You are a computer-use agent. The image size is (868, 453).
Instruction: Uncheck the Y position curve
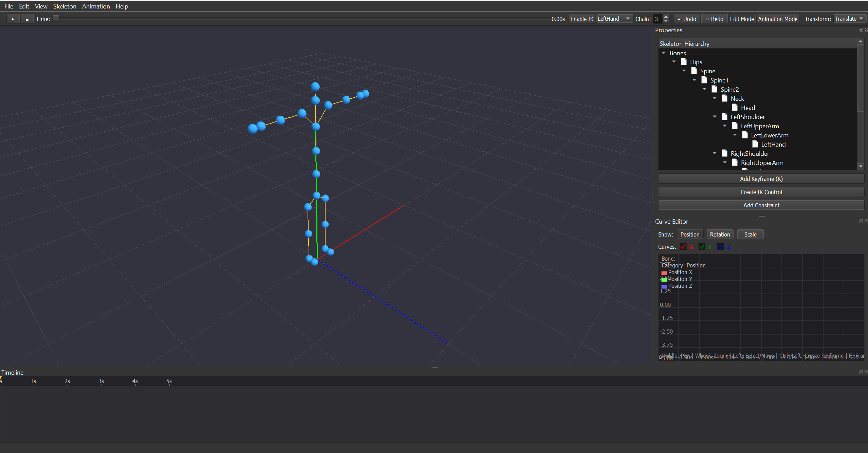[702, 246]
